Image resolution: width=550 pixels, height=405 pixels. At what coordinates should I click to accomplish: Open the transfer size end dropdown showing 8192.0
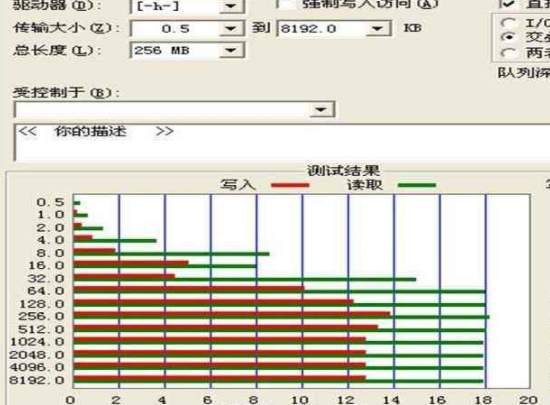(x=377, y=28)
